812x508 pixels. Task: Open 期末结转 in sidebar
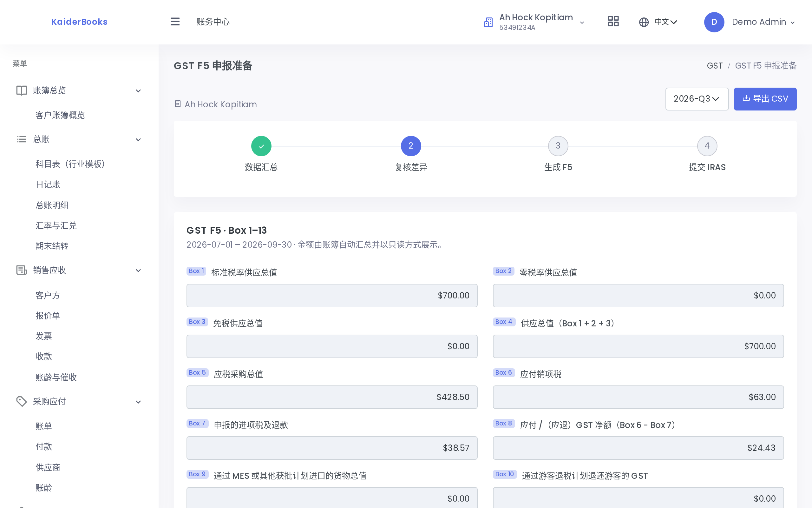click(52, 246)
